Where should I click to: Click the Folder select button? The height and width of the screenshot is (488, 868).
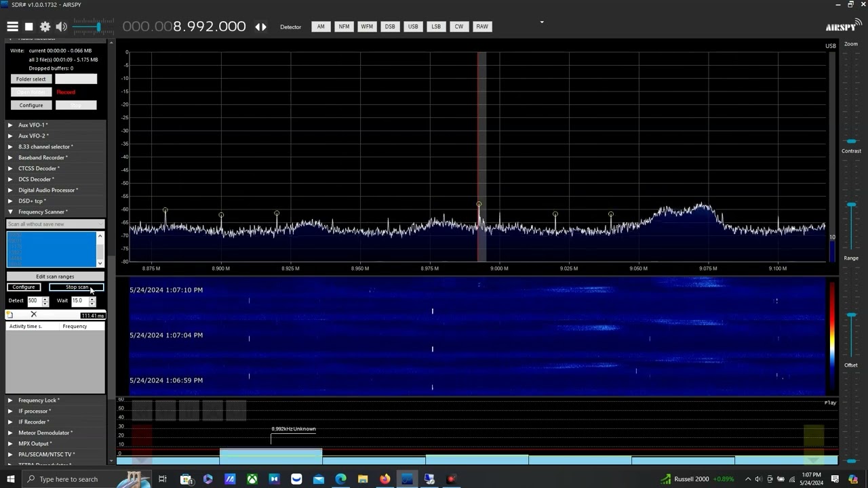31,79
